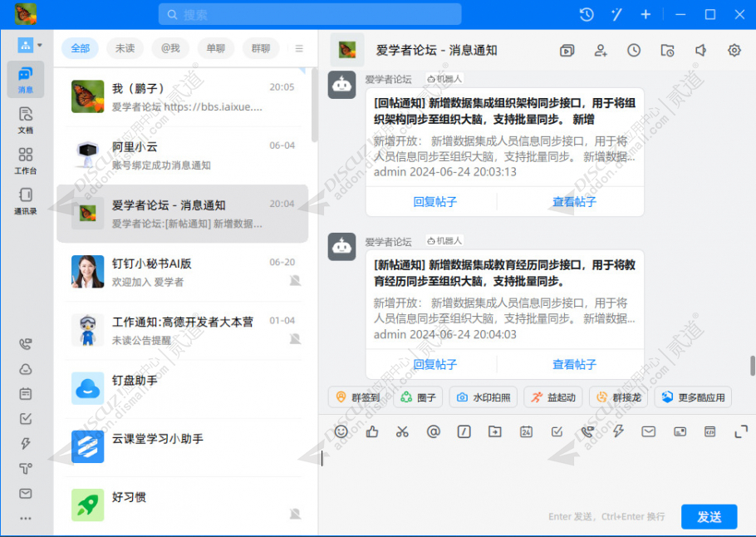Open chat settings with the gear icon
Viewport: 756px width, 537px height.
click(734, 50)
